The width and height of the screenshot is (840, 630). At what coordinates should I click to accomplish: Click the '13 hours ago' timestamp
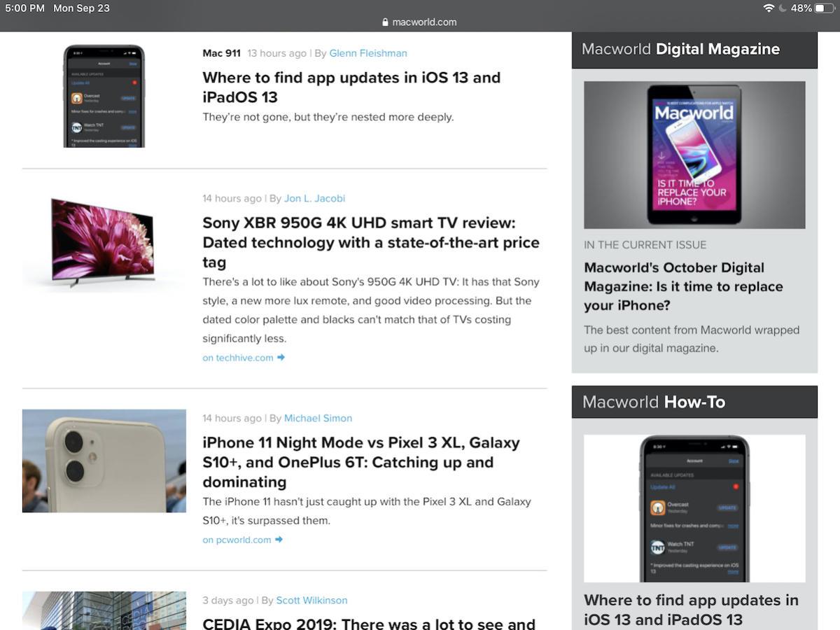pyautogui.click(x=277, y=53)
